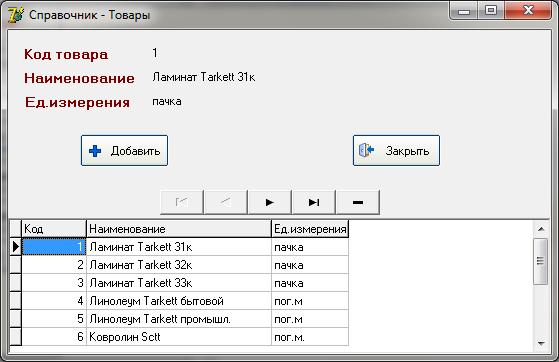The height and width of the screenshot is (362, 559).
Task: Select cell with code 5
Action: click(x=54, y=319)
